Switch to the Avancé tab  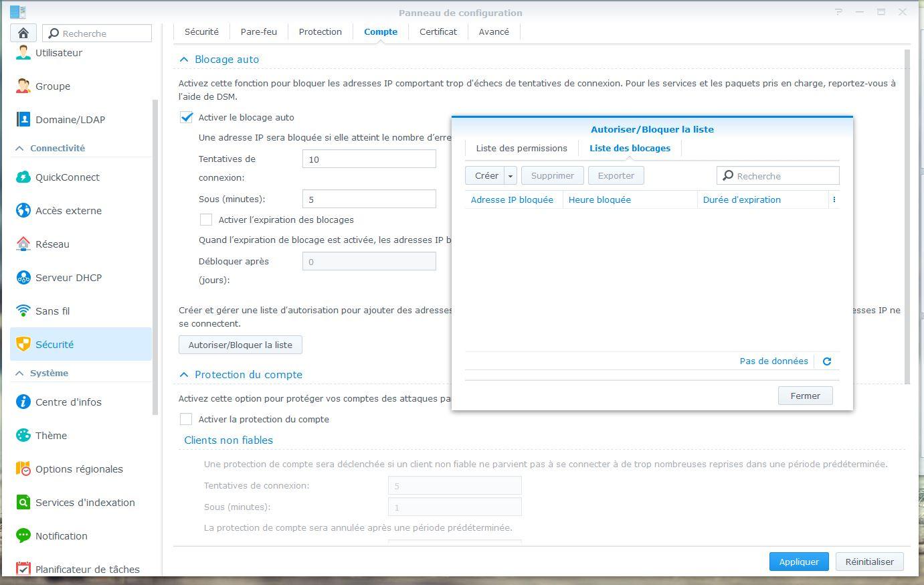click(494, 31)
